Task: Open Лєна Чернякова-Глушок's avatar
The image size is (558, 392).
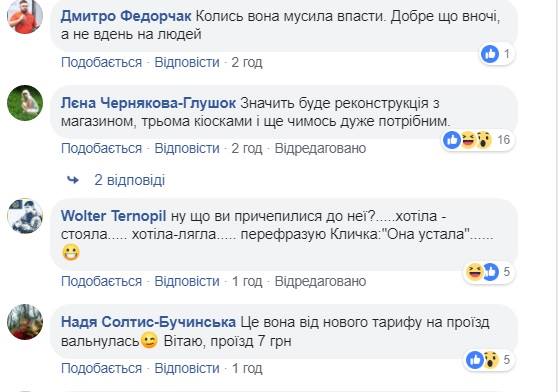Action: pos(25,103)
